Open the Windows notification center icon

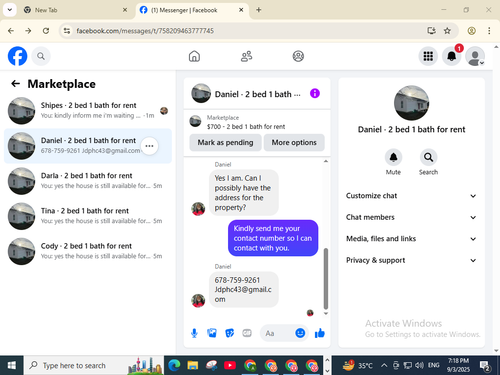484,366
